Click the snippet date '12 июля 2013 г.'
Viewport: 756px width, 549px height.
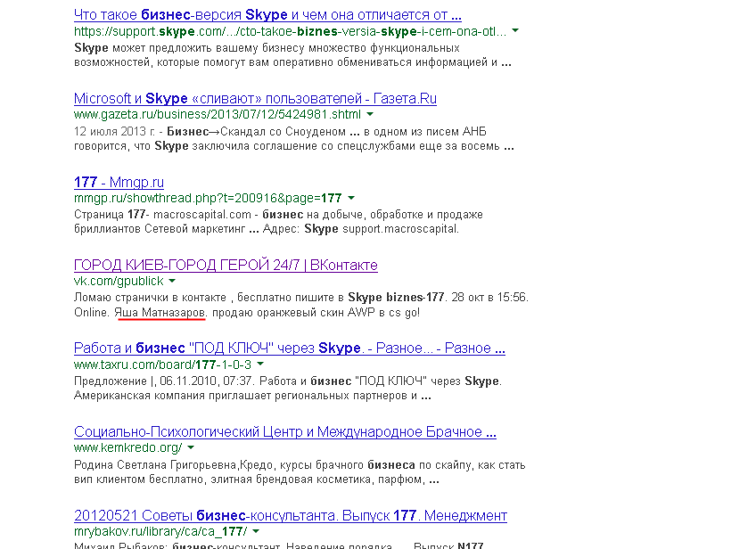point(115,132)
